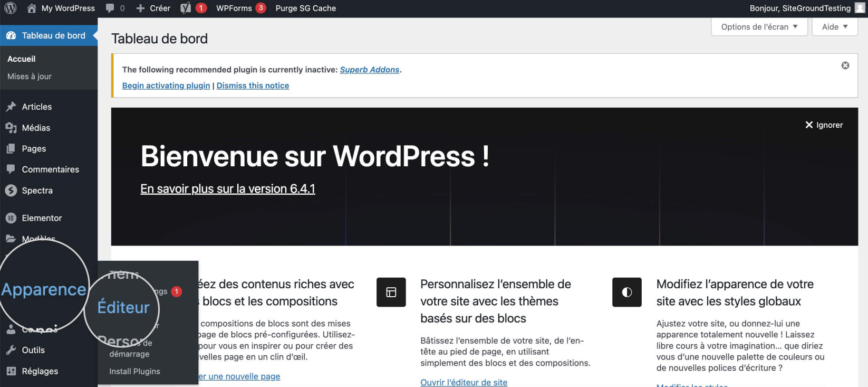Viewport: 868px width, 387px height.
Task: Click Purge SG Cache
Action: click(306, 8)
